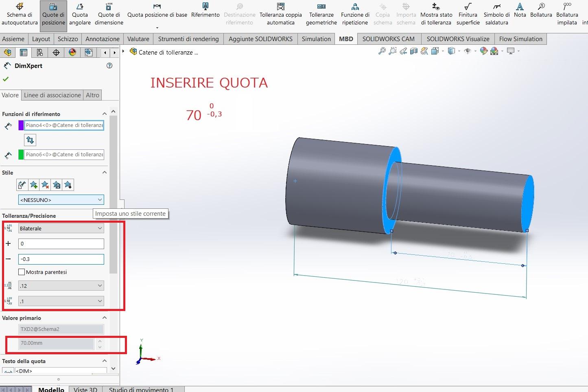Open unit precision .12 dropdown
This screenshot has height=392, width=588.
click(61, 286)
